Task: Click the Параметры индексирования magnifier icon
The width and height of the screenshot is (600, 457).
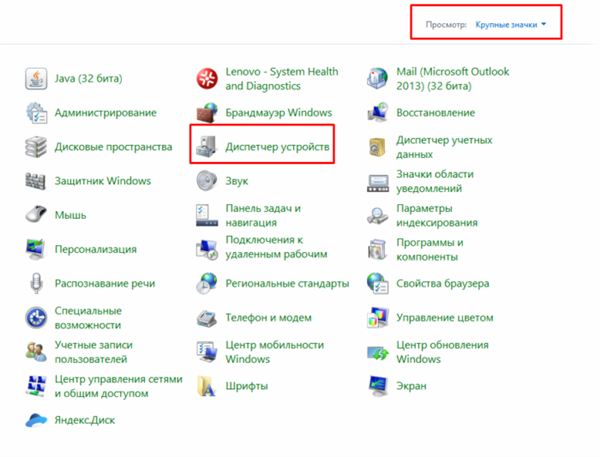Action: click(x=378, y=215)
